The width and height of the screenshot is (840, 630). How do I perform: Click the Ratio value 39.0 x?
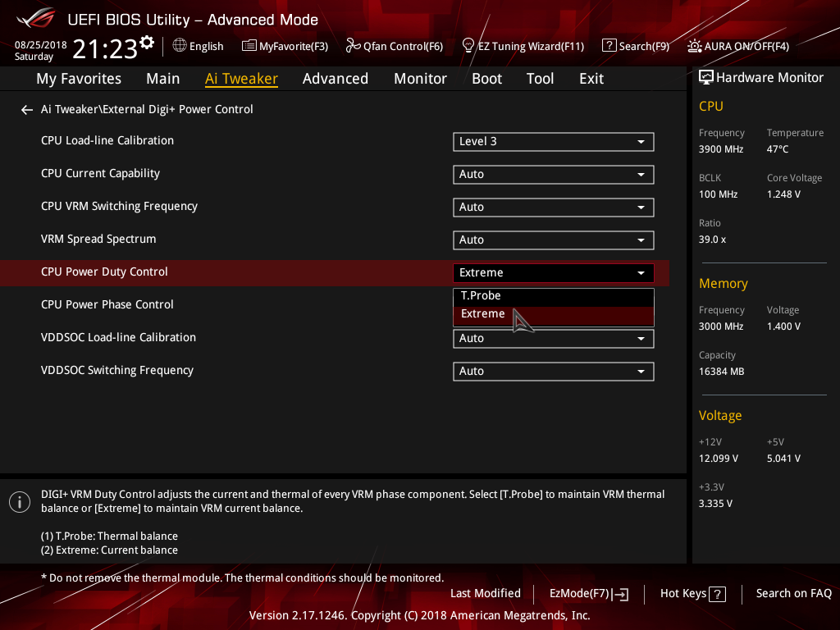tap(712, 240)
